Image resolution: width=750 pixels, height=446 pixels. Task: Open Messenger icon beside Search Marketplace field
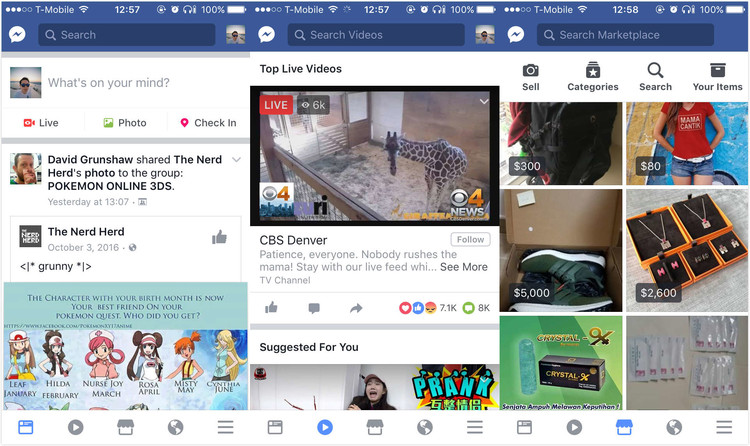point(516,34)
